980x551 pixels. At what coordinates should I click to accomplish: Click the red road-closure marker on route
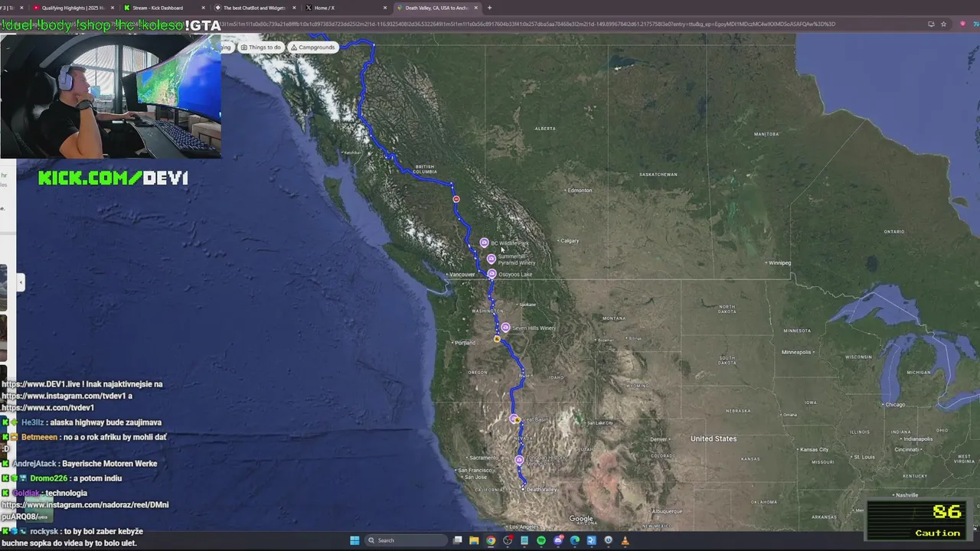click(x=456, y=199)
